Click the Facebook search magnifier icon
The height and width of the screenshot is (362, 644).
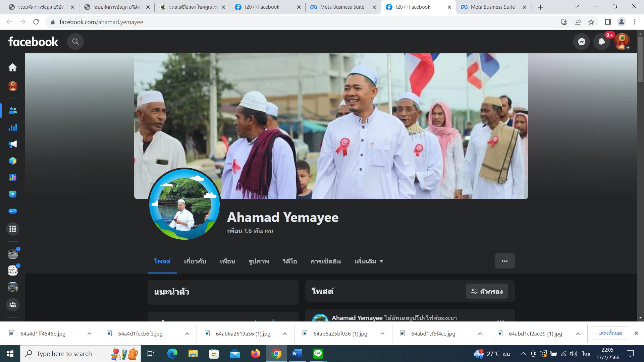[75, 42]
